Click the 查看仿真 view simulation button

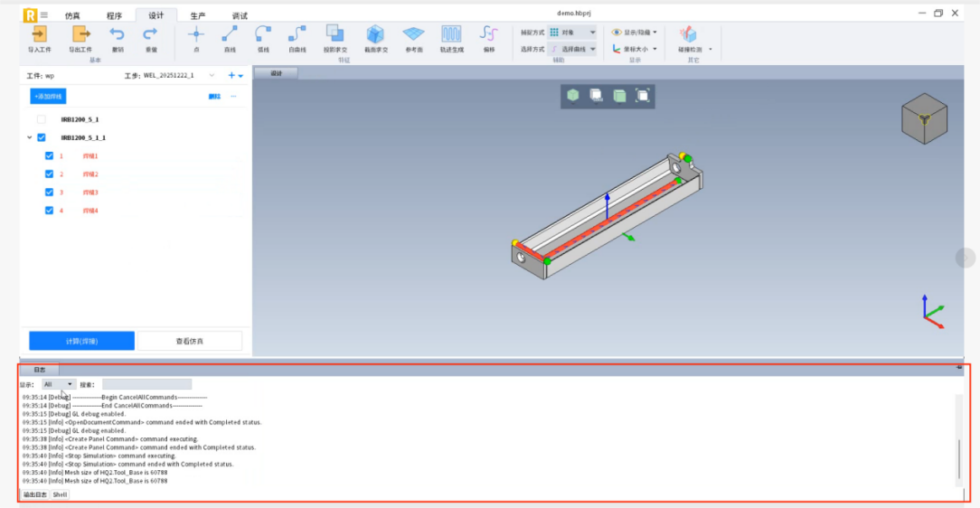[189, 341]
